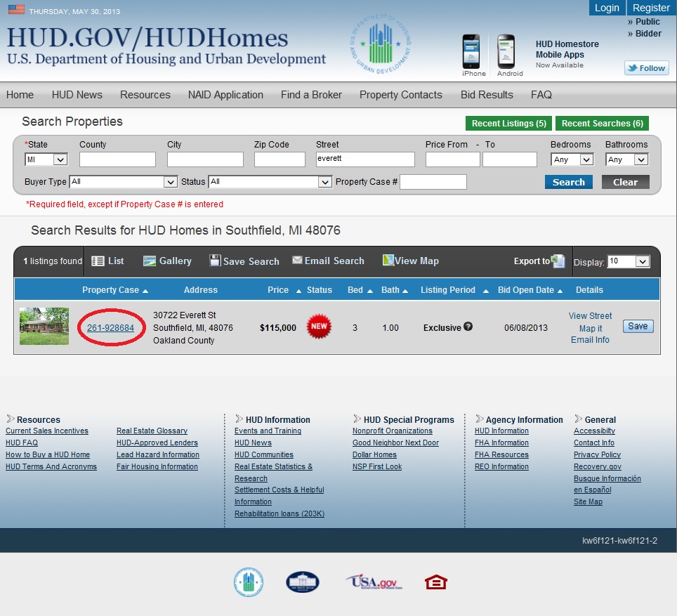Click the Twitter Follow button
This screenshot has height=616, width=677.
646,68
